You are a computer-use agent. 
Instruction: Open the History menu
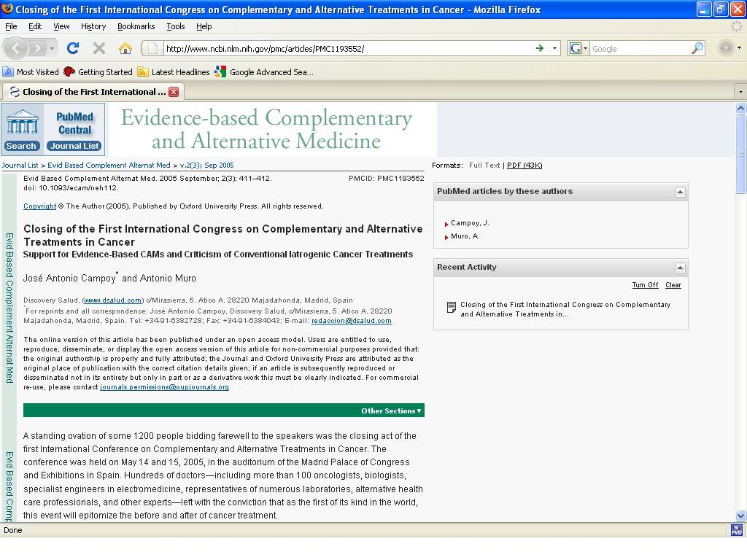93,26
